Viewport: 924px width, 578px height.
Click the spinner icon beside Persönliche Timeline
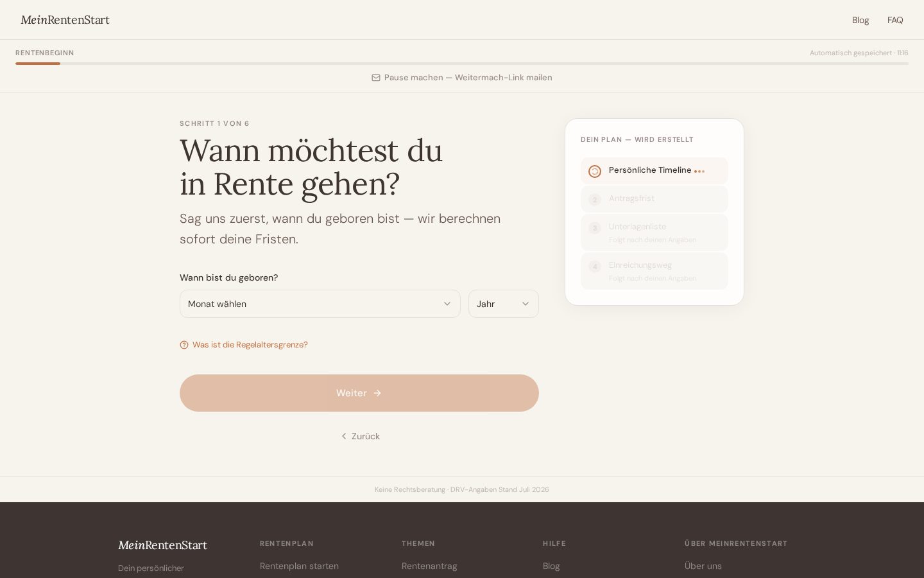tap(595, 171)
